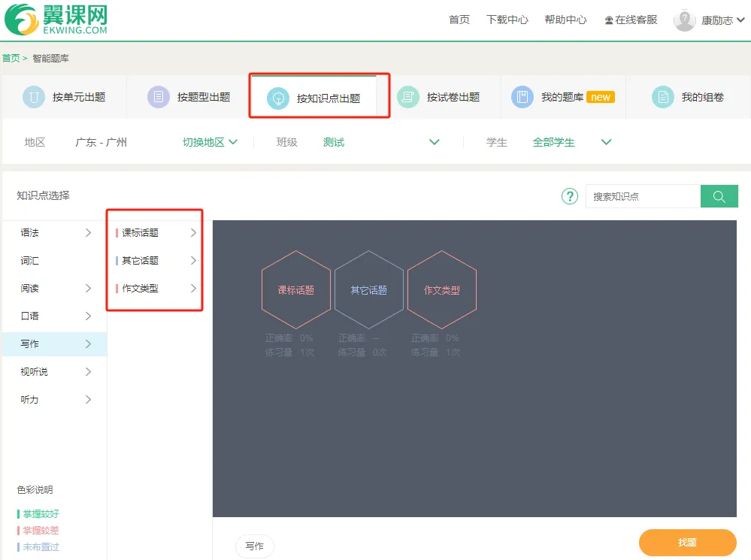Click the 我的题库 book icon
The image size is (751, 560).
522,97
